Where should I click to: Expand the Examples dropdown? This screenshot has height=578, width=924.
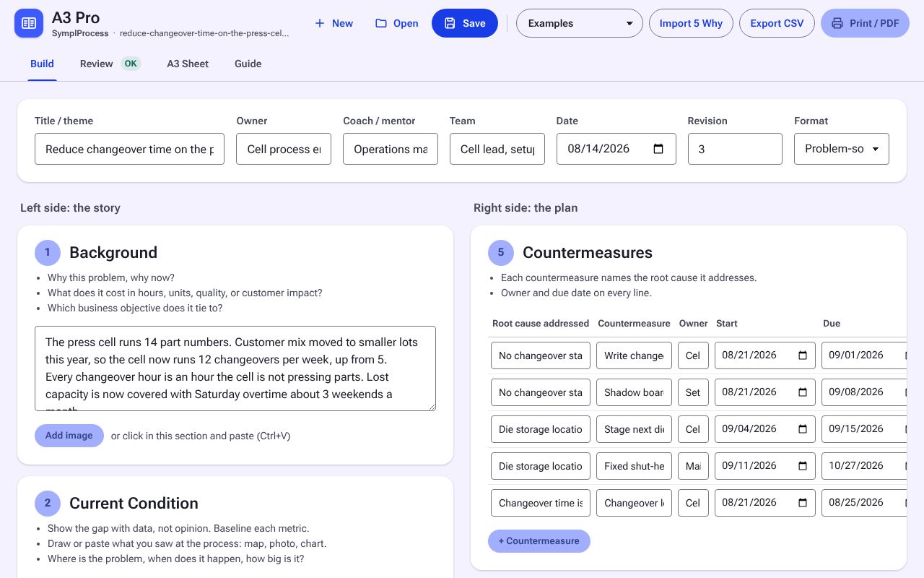click(x=580, y=23)
